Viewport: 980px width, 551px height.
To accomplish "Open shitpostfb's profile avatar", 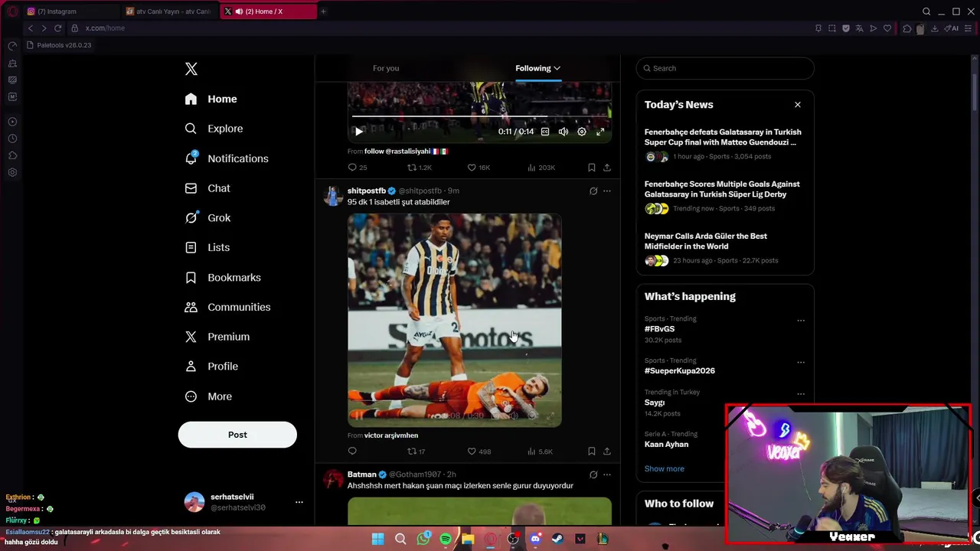I will point(333,196).
